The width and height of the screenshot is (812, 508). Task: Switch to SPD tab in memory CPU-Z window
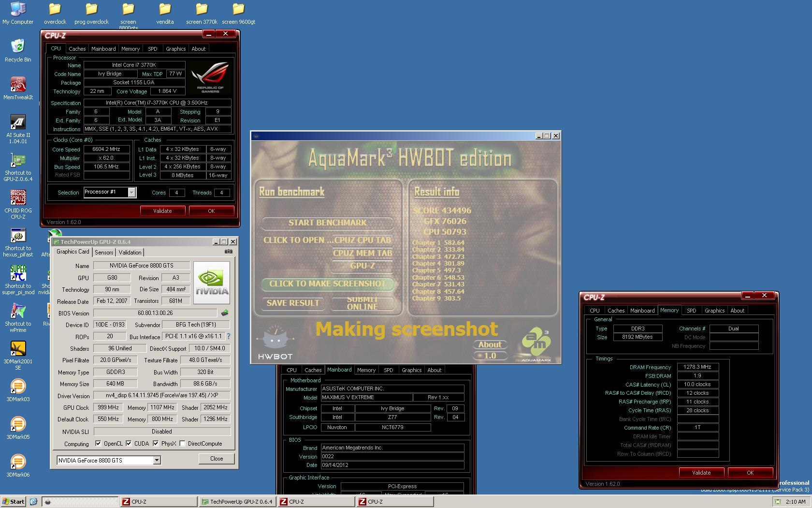[x=691, y=311]
